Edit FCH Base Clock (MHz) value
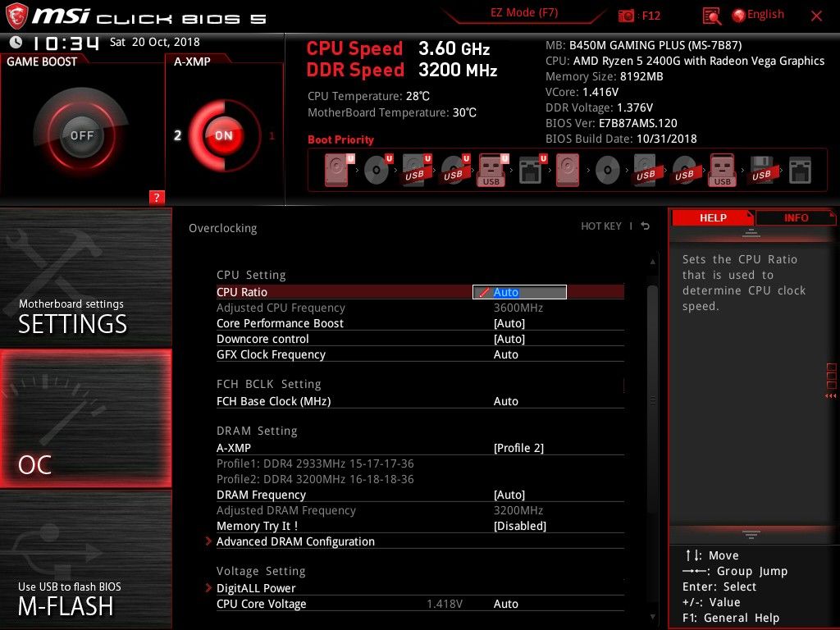Screen dimensions: 840x630 [505, 401]
